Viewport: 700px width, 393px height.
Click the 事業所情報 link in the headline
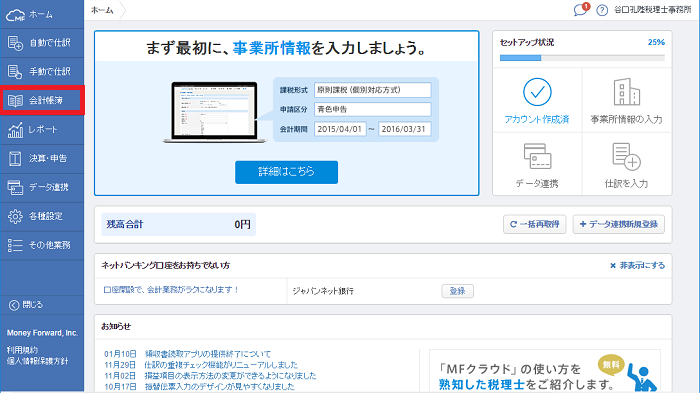pos(271,48)
